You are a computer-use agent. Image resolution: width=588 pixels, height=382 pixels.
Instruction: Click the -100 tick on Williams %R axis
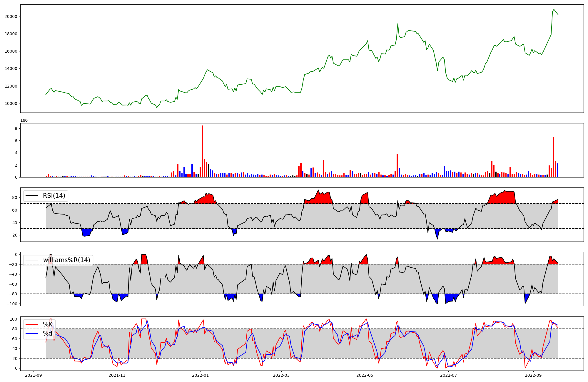point(13,304)
